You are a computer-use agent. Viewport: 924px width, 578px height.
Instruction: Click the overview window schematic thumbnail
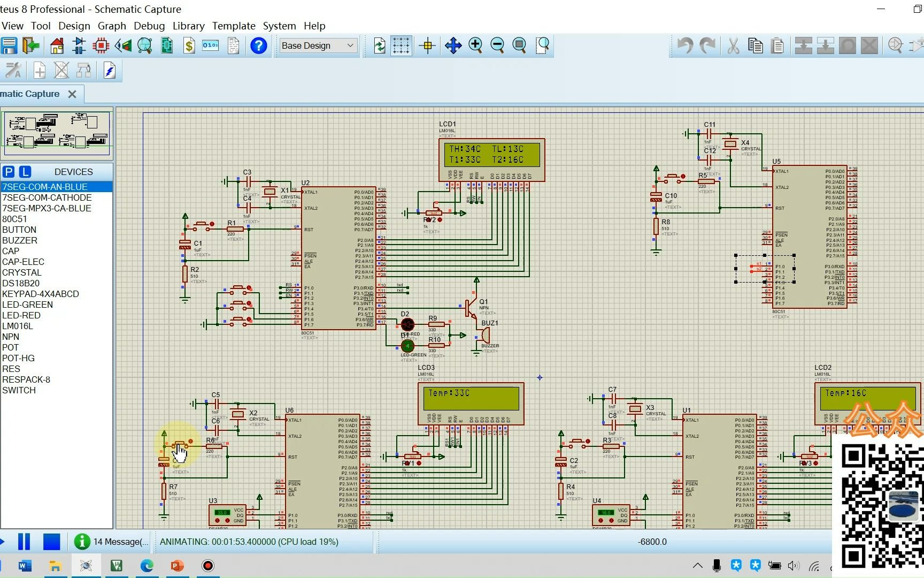57,133
